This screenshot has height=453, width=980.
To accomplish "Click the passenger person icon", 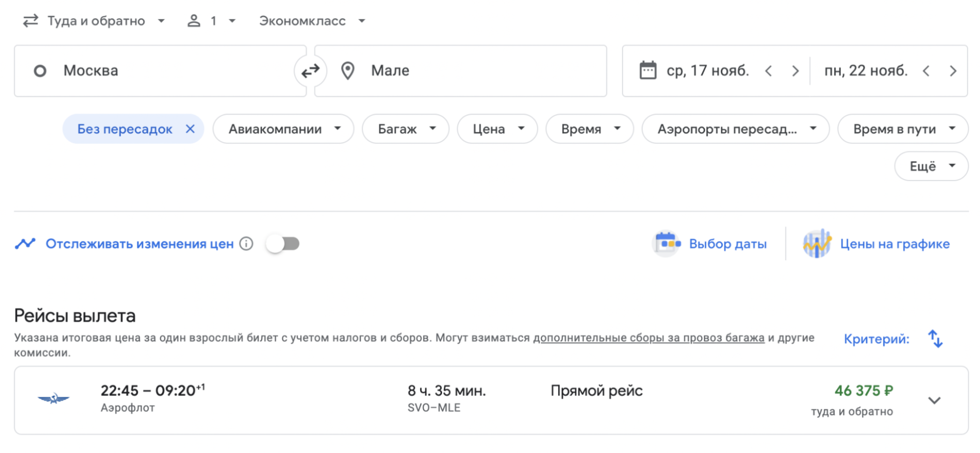I will 194,21.
